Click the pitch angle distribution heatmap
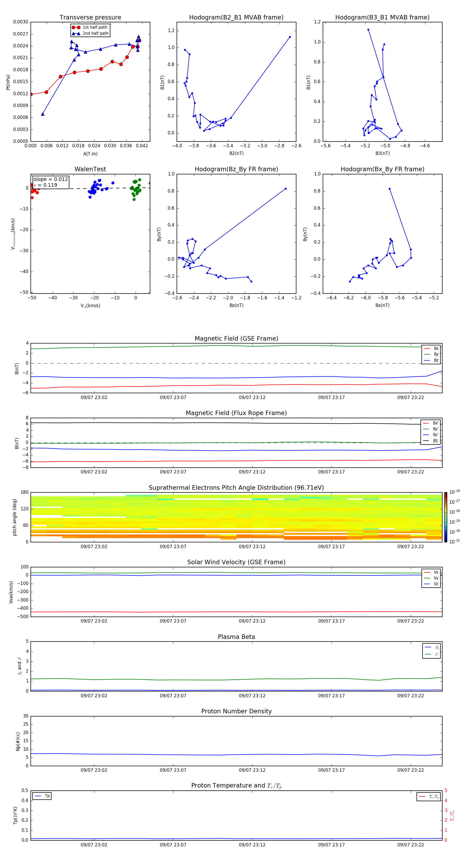The height and width of the screenshot is (868, 473). pyautogui.click(x=236, y=517)
